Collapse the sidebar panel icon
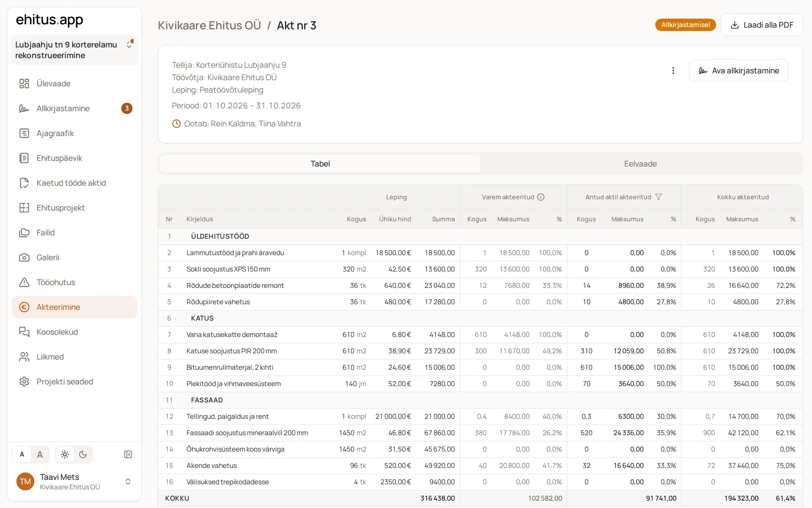This screenshot has width=812, height=508. tap(128, 455)
